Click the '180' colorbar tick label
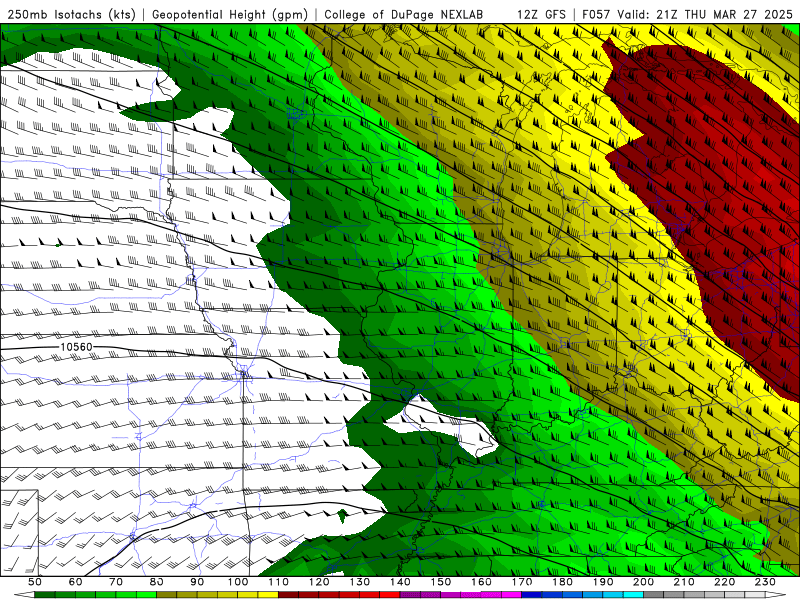 click(x=562, y=582)
